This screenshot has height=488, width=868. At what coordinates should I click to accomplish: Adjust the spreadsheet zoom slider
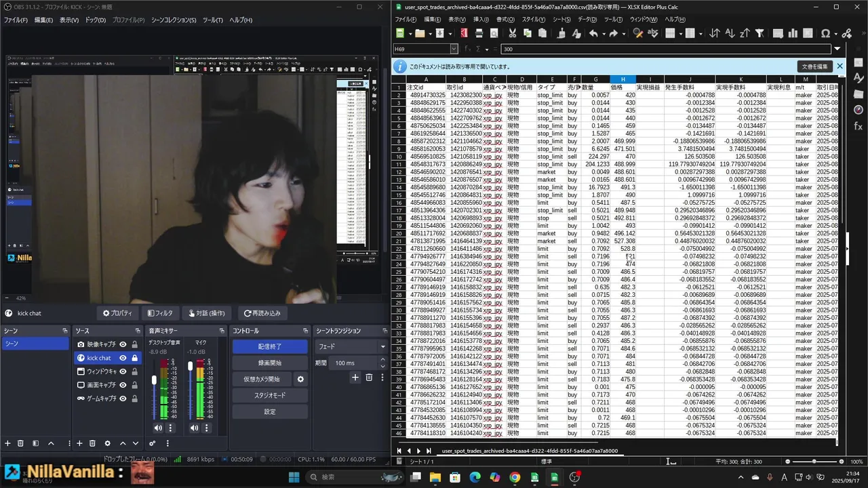click(x=814, y=462)
